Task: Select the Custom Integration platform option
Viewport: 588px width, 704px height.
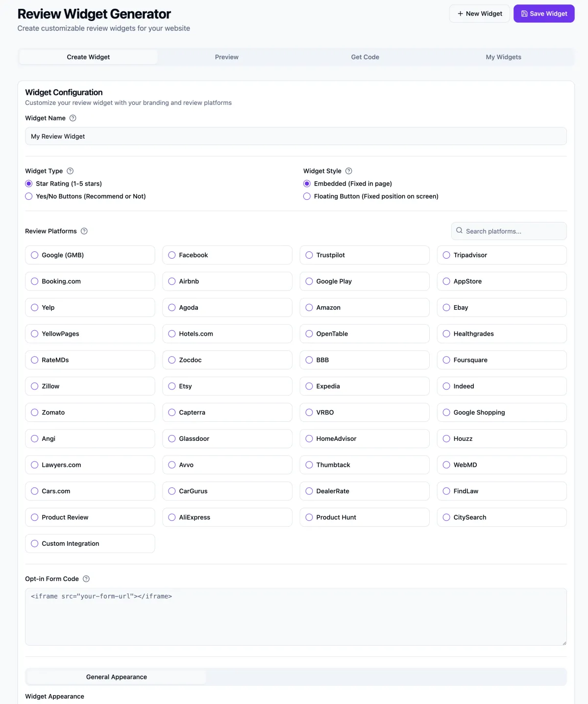Action: tap(90, 543)
